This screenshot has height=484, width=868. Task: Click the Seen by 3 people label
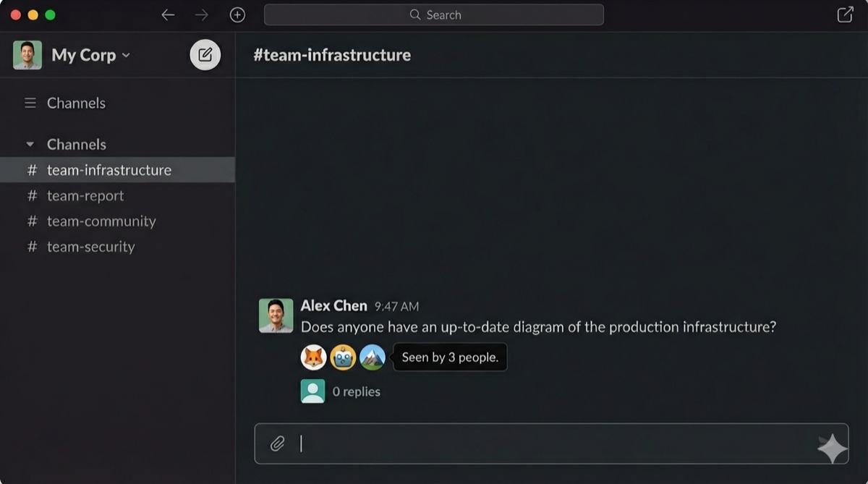click(449, 357)
